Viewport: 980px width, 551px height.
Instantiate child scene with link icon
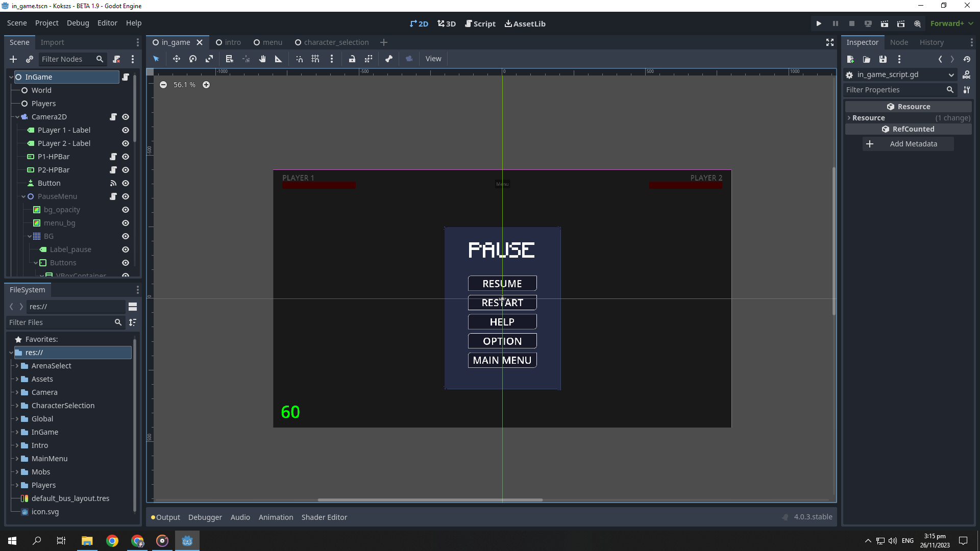(x=30, y=59)
